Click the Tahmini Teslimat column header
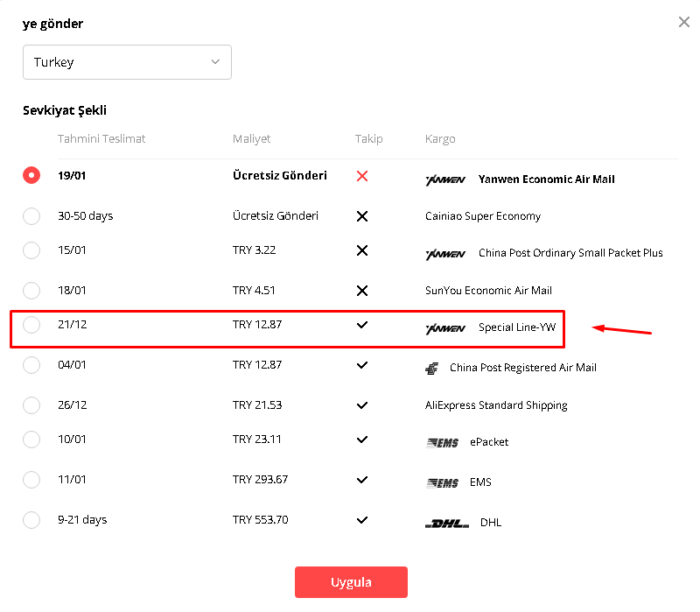Screen dimensions: 700x612 (101, 139)
